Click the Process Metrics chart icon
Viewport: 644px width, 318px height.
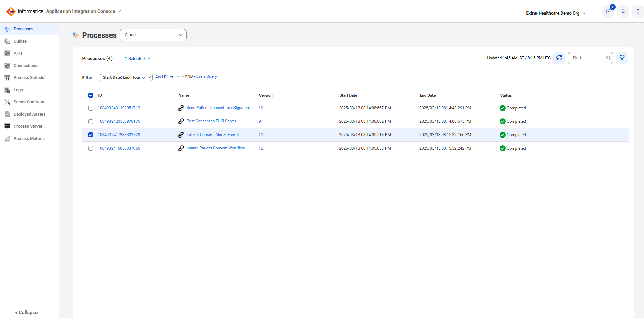(7, 139)
